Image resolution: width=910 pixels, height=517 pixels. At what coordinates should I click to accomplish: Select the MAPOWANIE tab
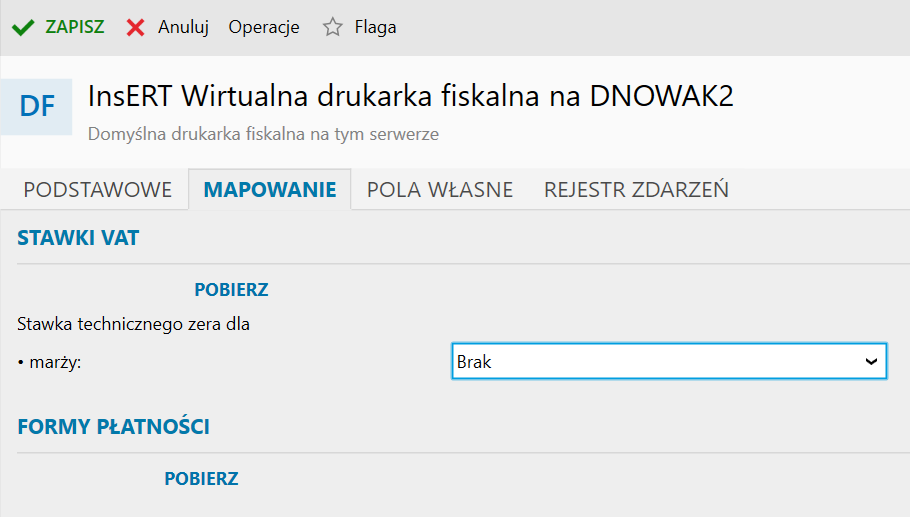click(x=270, y=190)
